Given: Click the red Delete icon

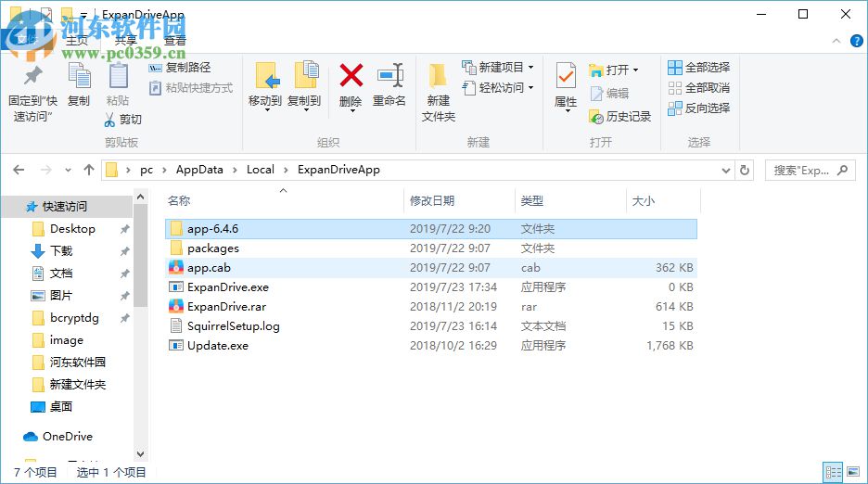Looking at the screenshot, I should [x=351, y=76].
